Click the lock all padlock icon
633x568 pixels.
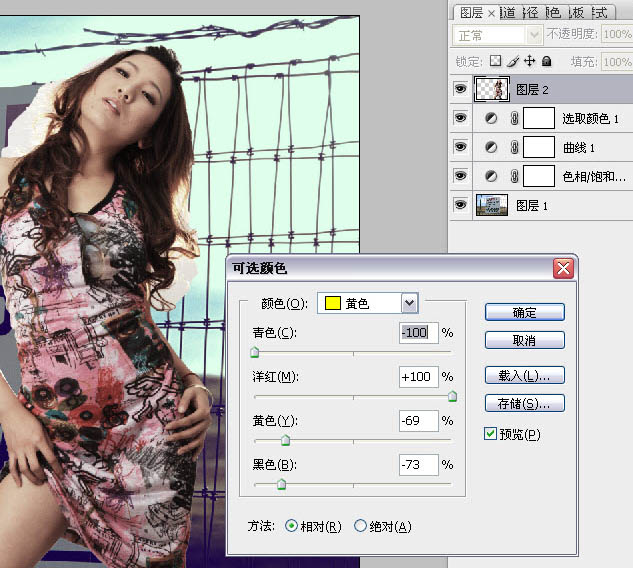coord(545,61)
